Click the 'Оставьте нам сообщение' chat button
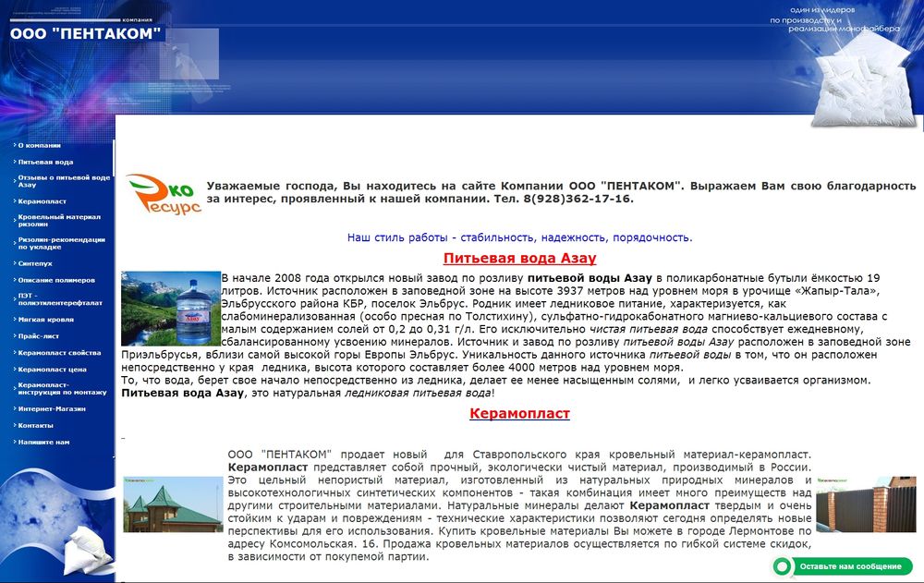 850,566
